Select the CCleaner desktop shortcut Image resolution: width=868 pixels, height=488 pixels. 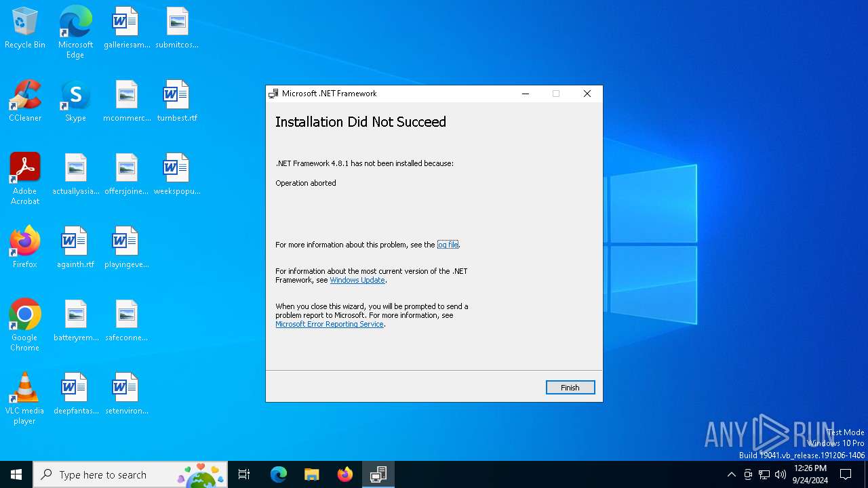pyautogui.click(x=25, y=102)
